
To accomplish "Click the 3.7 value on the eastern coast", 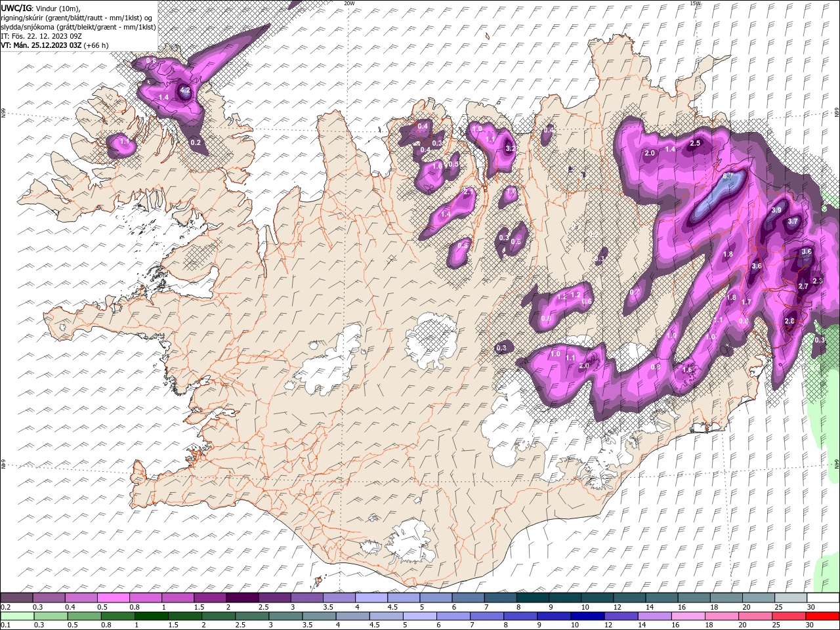I will [793, 222].
